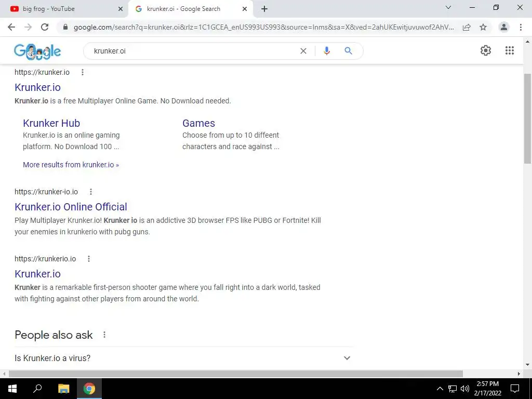Open the taskbar clock and date

487,389
